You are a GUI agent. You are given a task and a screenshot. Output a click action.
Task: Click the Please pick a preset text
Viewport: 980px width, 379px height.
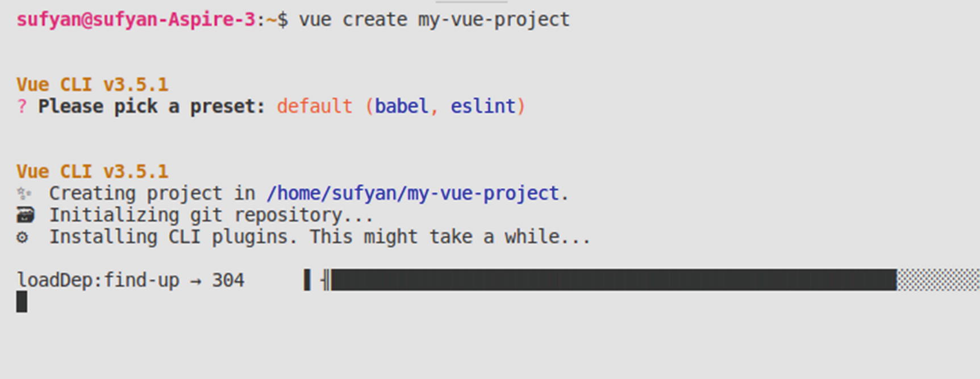tap(151, 106)
